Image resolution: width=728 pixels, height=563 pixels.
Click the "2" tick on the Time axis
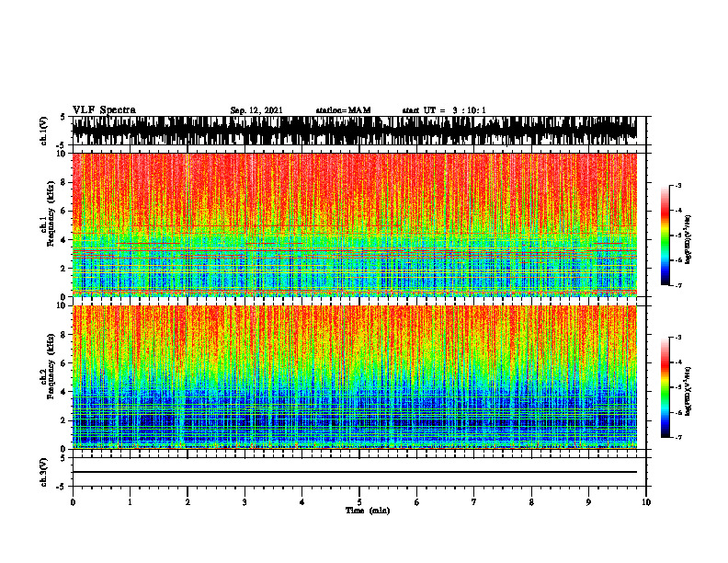pyautogui.click(x=188, y=502)
